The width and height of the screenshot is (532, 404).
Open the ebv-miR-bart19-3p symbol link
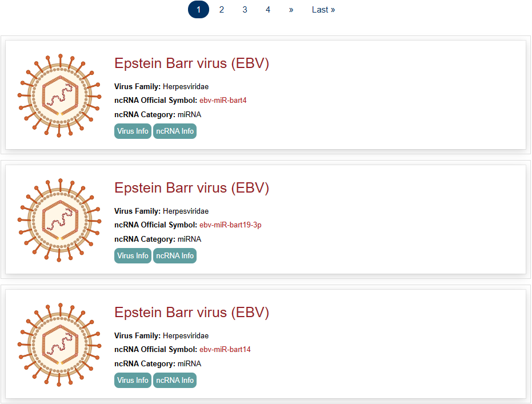tap(230, 225)
